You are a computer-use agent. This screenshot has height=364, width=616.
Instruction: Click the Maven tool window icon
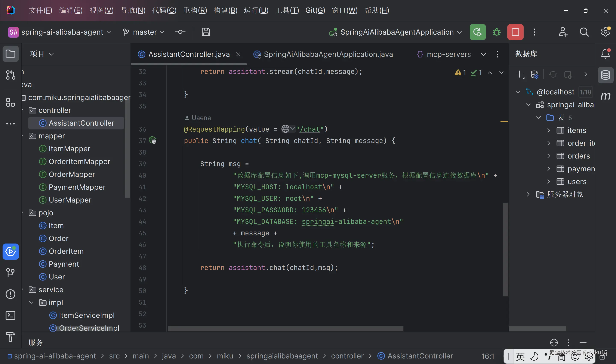pyautogui.click(x=606, y=96)
